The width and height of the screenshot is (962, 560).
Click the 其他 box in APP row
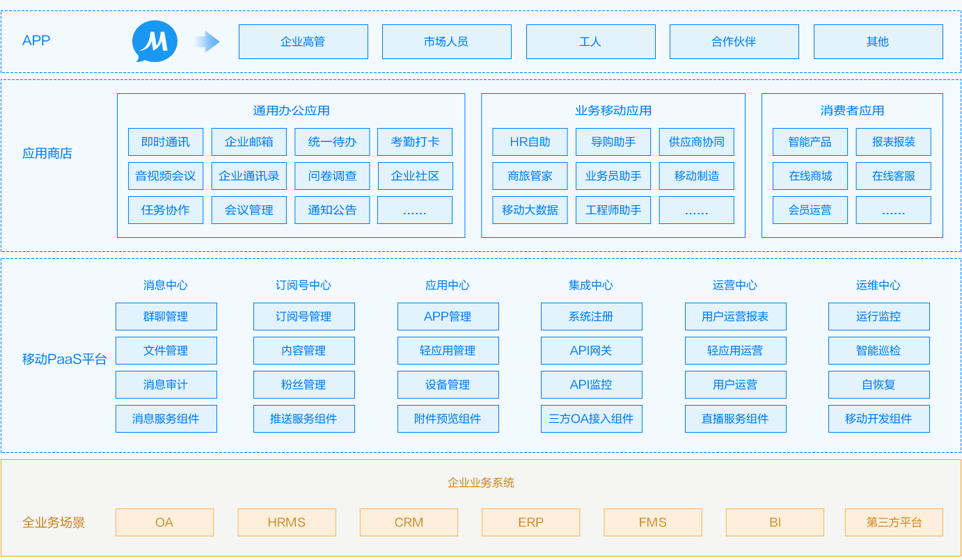pyautogui.click(x=878, y=42)
